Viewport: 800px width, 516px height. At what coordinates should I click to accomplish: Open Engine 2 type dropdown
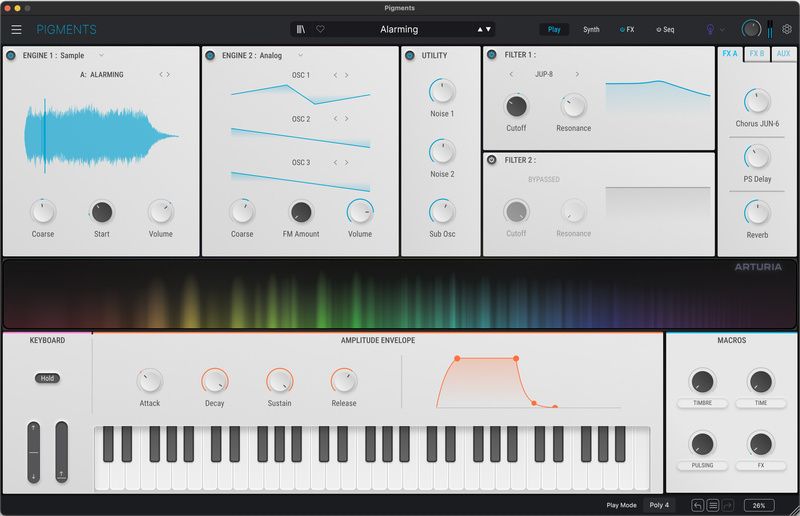pos(301,55)
